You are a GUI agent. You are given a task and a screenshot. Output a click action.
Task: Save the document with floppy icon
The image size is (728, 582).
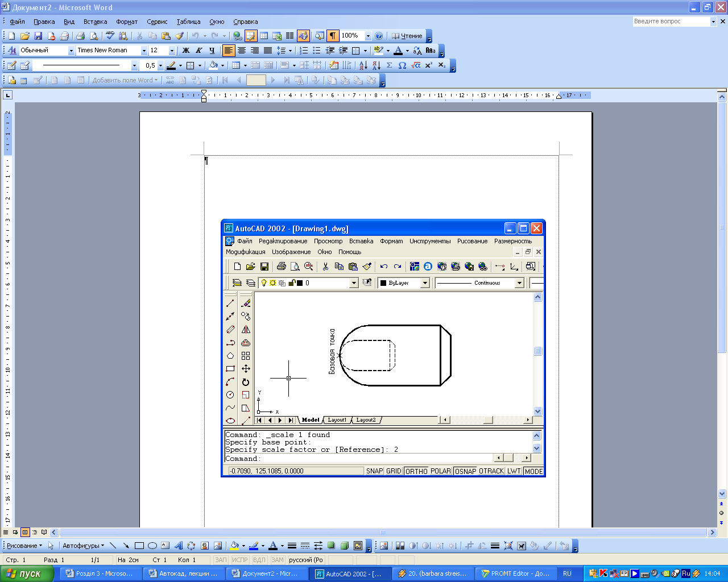[38, 36]
